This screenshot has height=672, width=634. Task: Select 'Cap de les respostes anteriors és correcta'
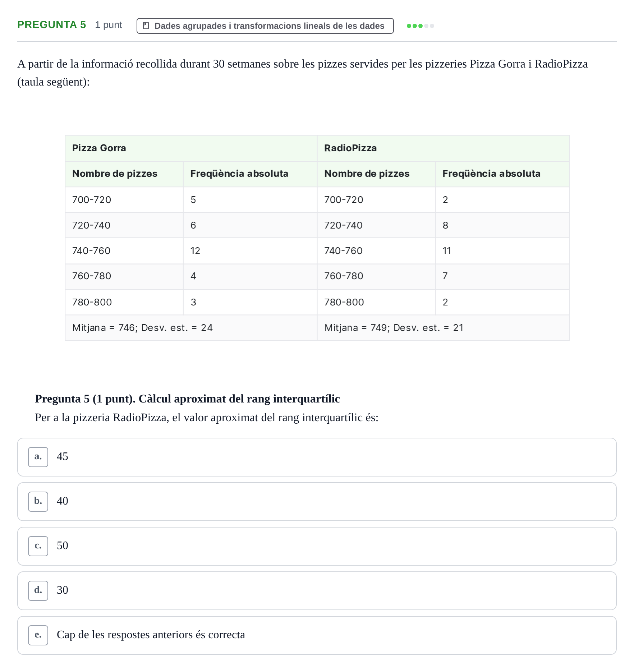(x=317, y=635)
